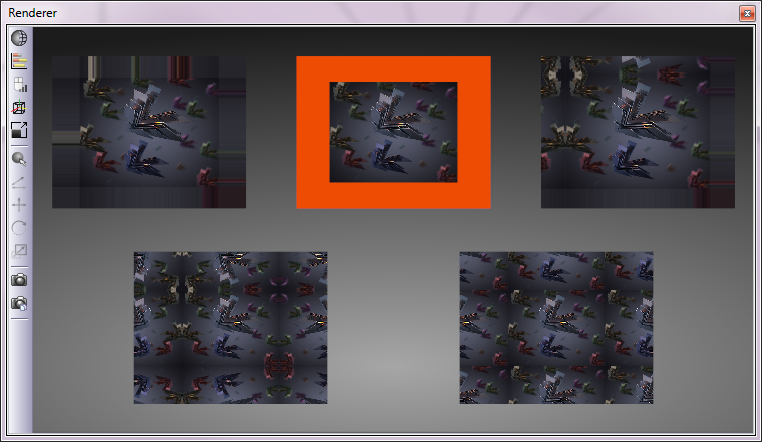Select the top-right mirrored render thumbnail

tap(638, 132)
